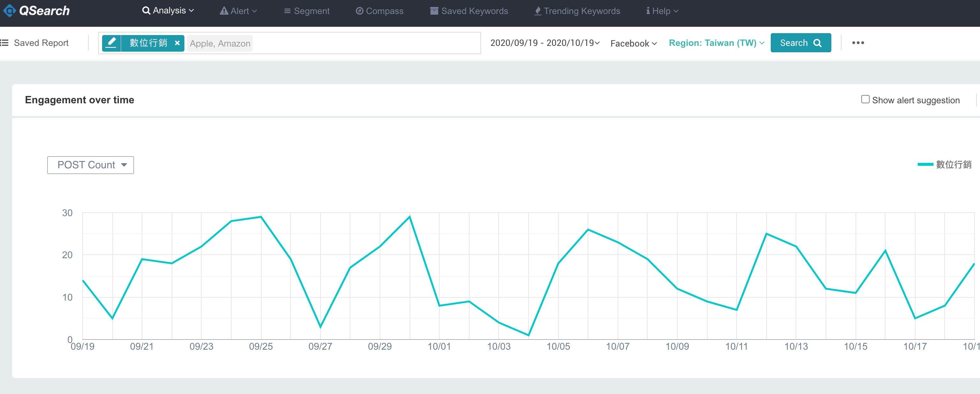980x394 pixels.
Task: Click the 10/01 x-axis date label
Action: click(439, 347)
